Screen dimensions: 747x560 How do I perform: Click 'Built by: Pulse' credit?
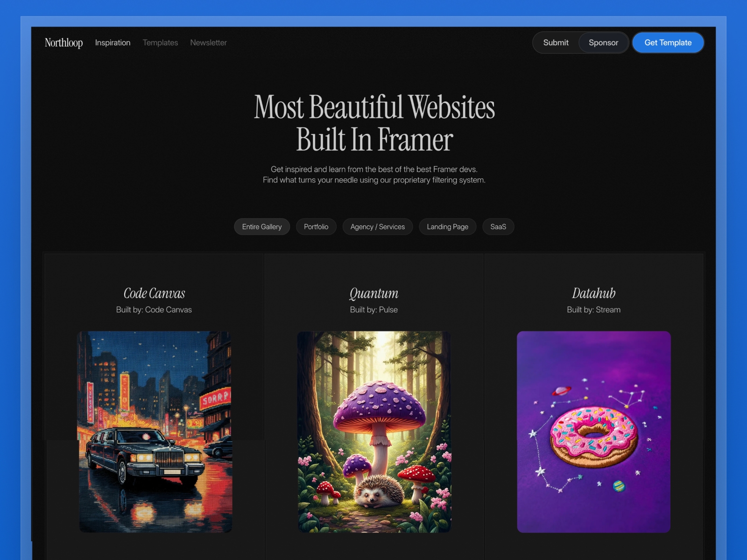[374, 309]
